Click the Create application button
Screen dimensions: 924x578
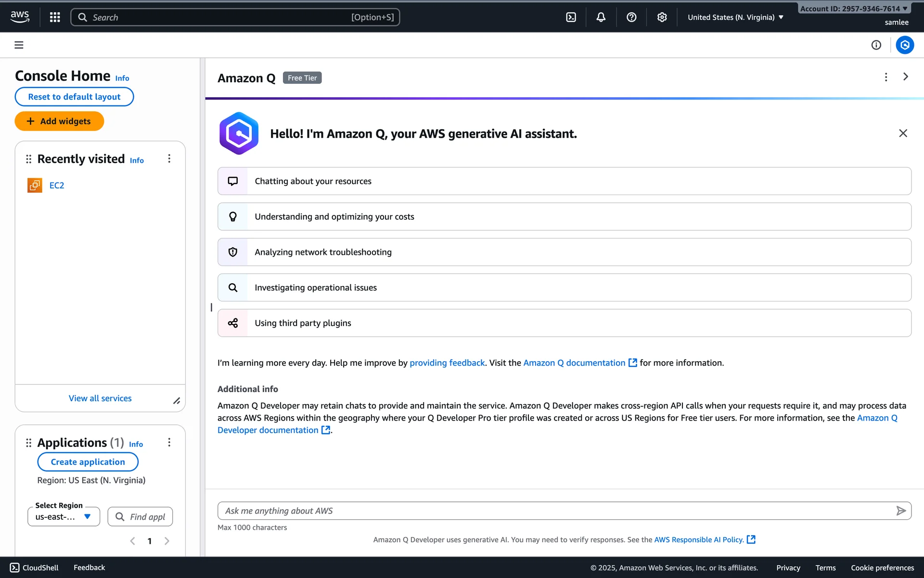88,462
